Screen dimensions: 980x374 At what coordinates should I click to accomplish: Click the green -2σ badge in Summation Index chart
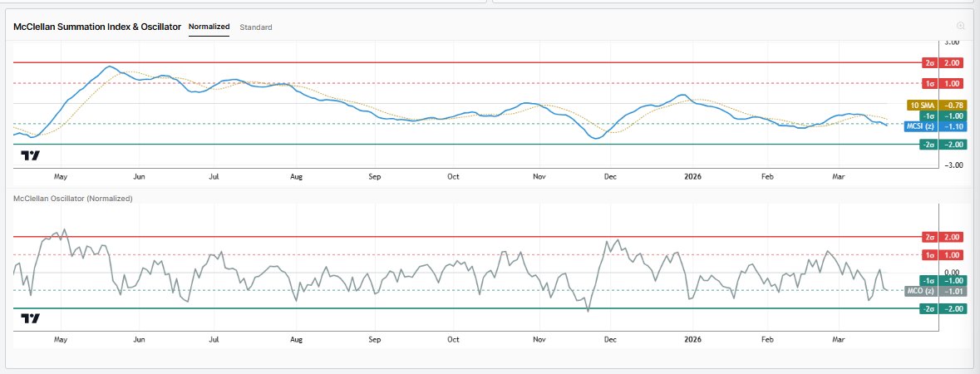click(928, 145)
